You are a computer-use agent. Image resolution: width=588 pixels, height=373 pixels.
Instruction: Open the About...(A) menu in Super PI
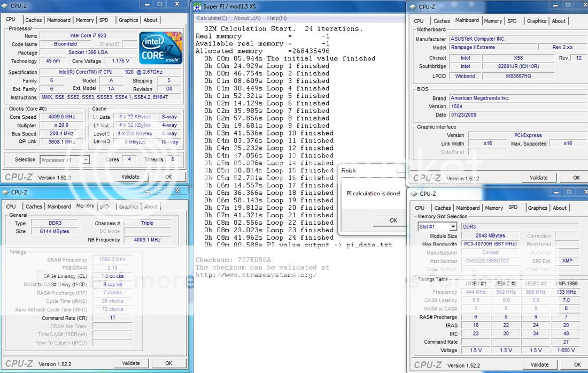247,18
